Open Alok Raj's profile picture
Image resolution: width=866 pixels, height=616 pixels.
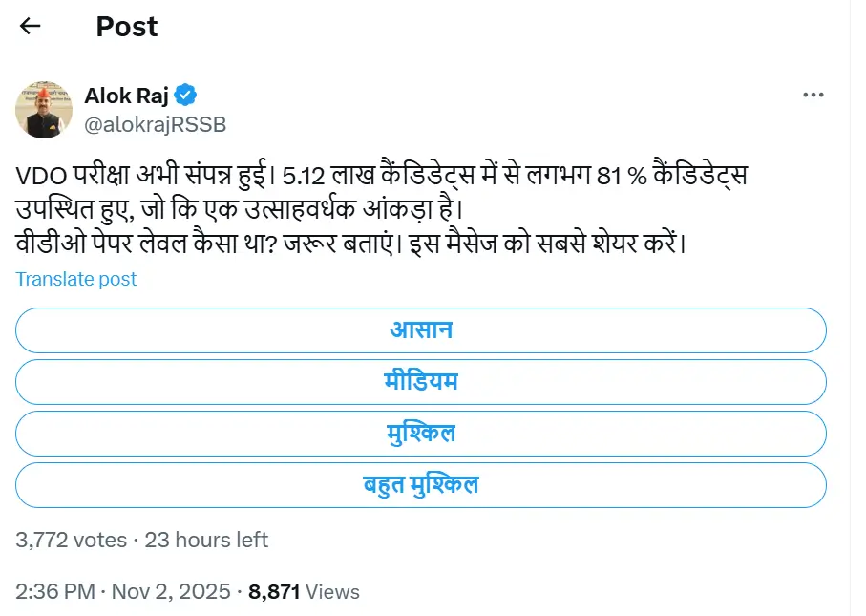43,110
